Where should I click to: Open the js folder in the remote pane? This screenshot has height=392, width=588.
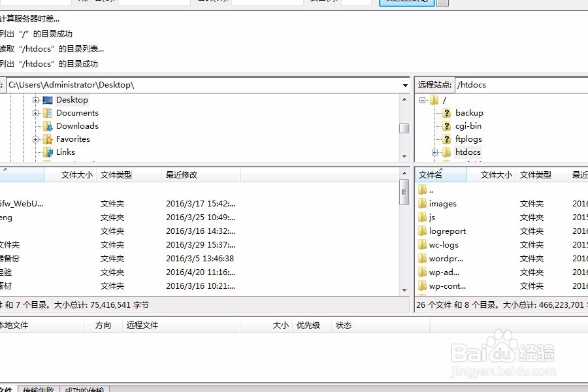[433, 217]
